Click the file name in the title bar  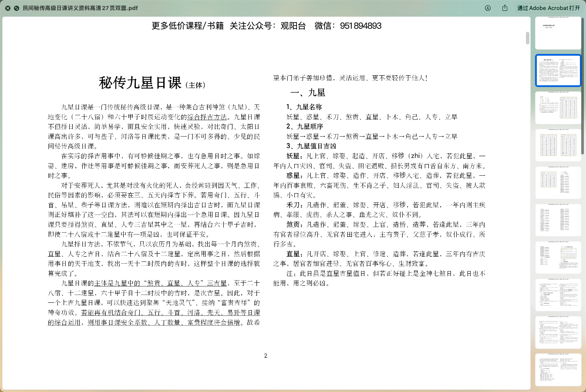coord(80,8)
